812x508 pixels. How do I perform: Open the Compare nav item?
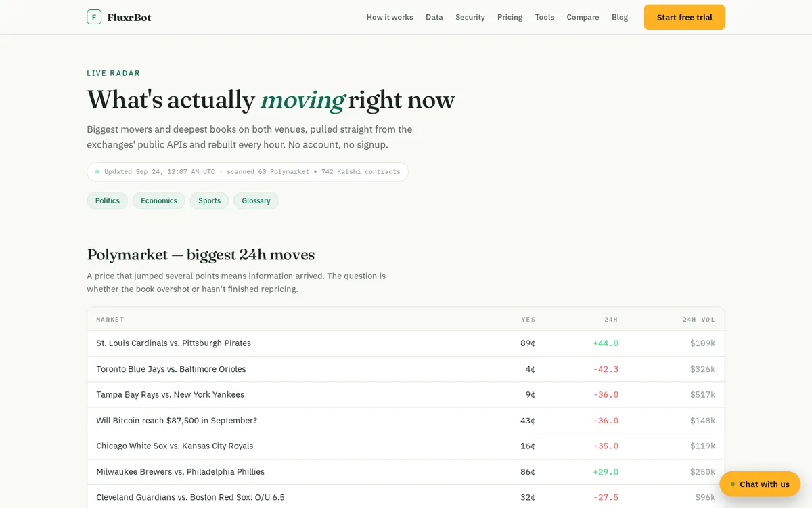click(583, 17)
